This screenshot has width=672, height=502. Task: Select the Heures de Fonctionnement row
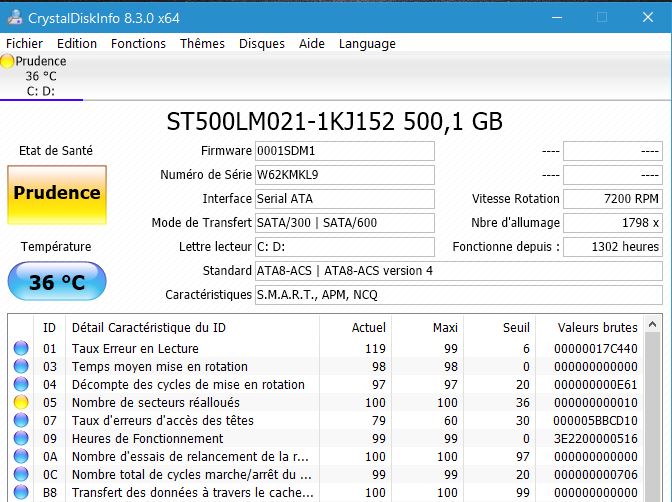coord(326,439)
